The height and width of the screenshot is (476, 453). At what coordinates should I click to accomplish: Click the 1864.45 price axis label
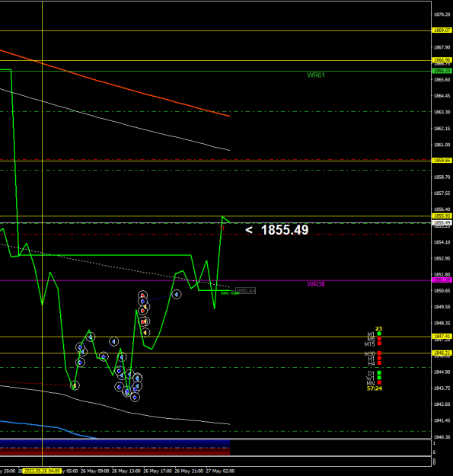442,96
